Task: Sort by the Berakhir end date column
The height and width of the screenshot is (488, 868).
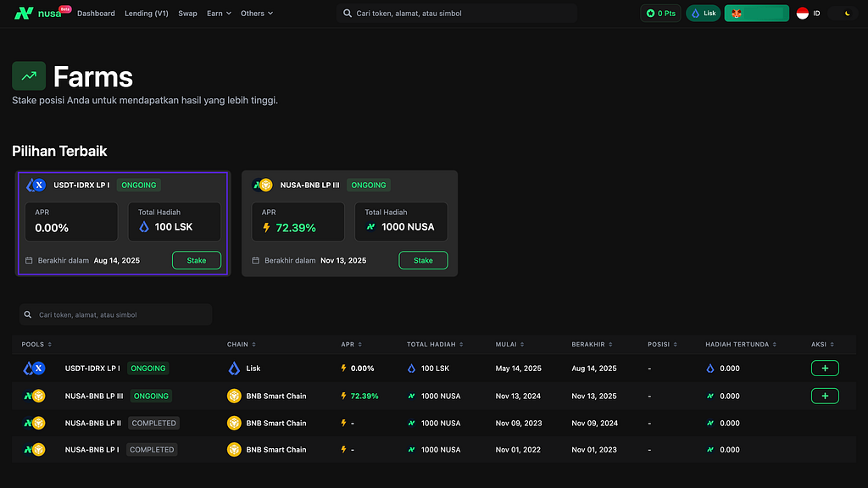Action: tap(593, 344)
